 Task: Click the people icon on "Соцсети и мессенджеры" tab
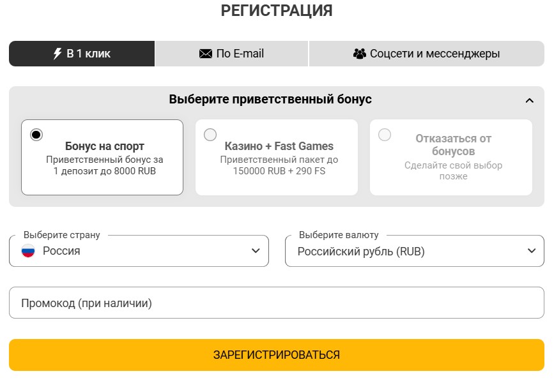point(359,54)
